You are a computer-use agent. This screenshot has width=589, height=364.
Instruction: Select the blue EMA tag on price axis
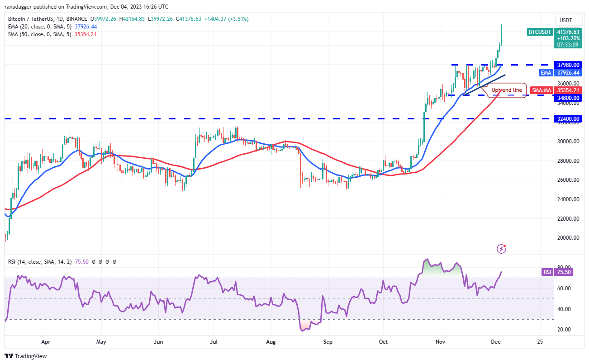point(545,72)
